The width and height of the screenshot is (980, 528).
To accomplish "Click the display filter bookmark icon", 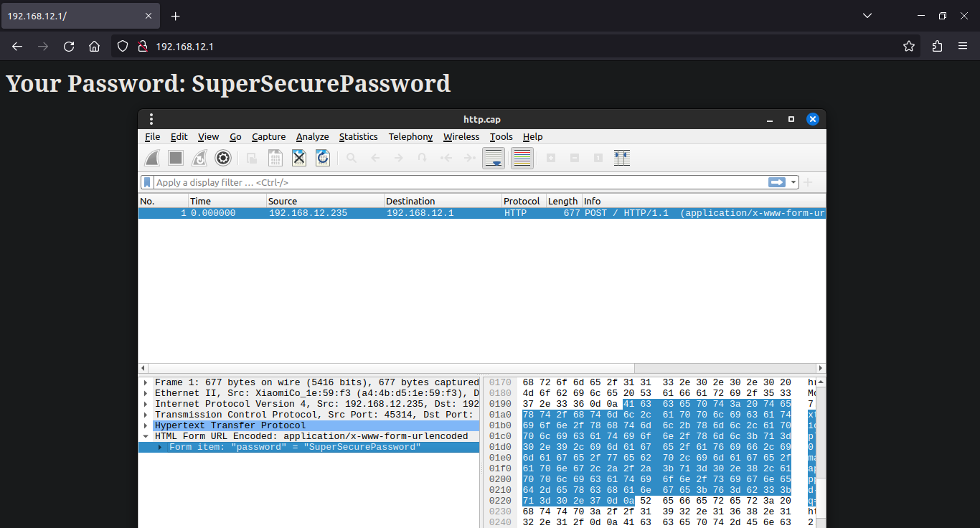I will click(147, 182).
